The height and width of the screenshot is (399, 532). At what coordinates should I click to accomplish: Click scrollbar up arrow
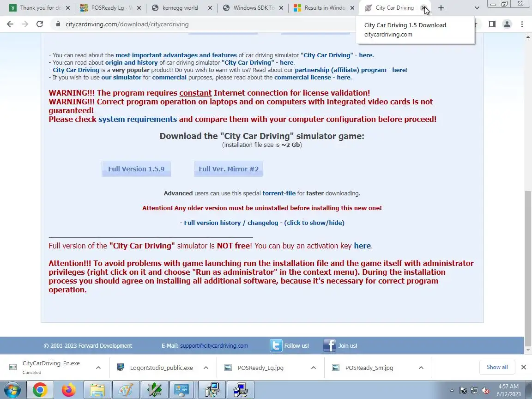[x=528, y=36]
